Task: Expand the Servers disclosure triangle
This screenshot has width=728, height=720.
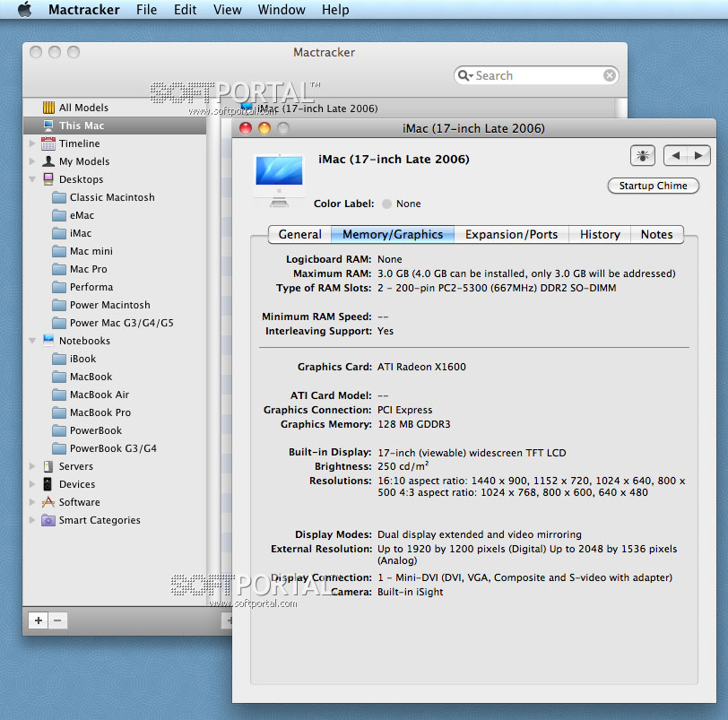Action: coord(32,466)
